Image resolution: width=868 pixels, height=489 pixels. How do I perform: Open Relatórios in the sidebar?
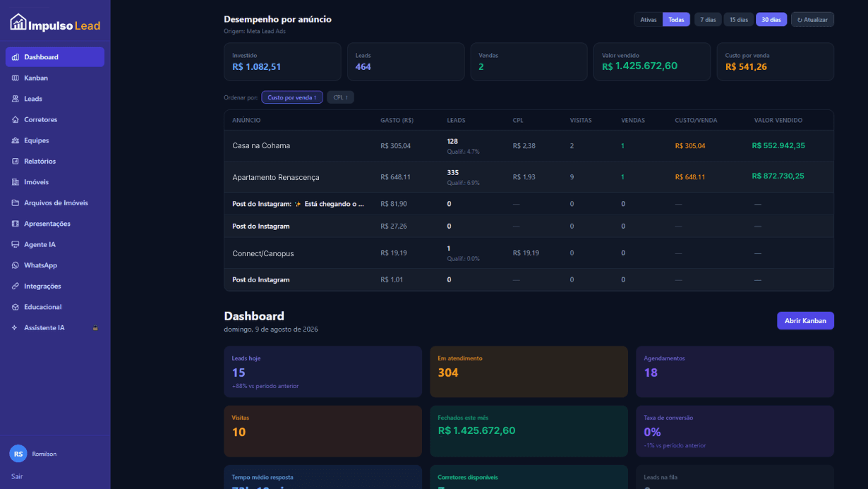(55, 161)
